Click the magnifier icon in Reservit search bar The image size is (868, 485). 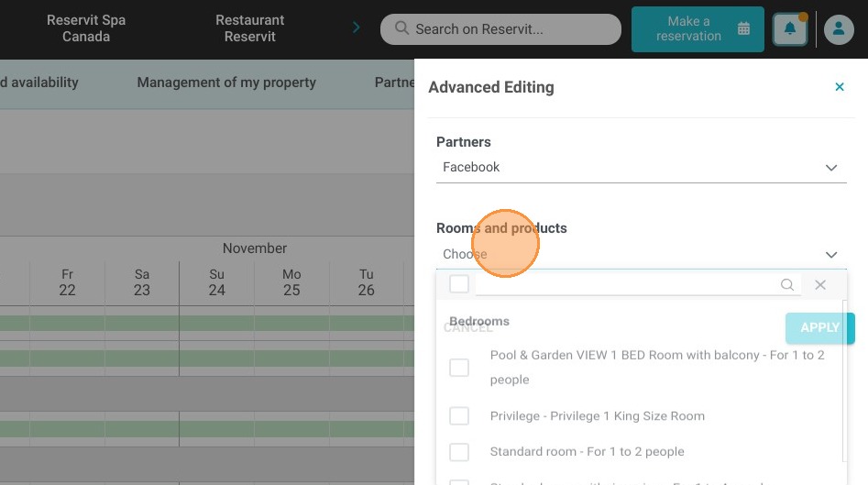(401, 28)
